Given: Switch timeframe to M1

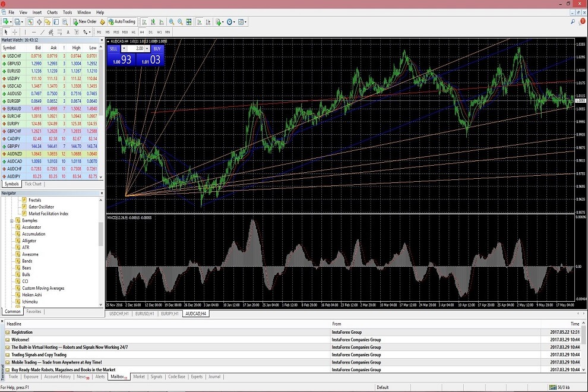Looking at the screenshot, I should coord(99,32).
